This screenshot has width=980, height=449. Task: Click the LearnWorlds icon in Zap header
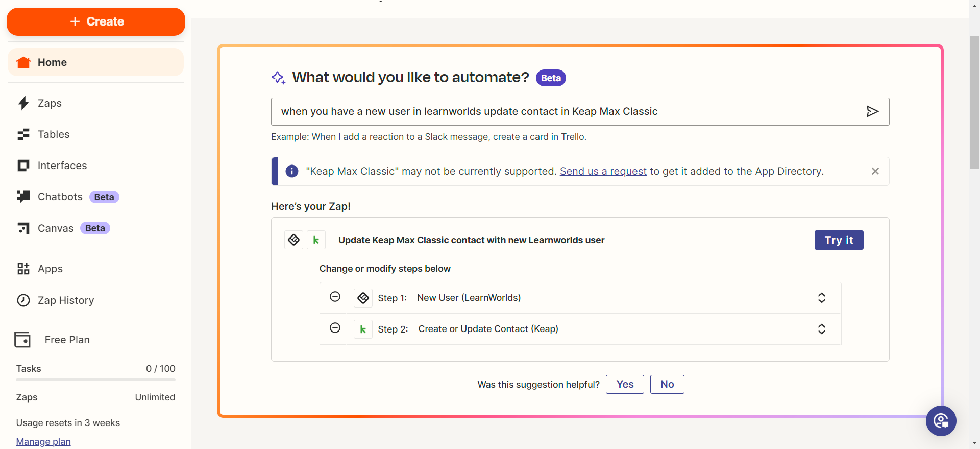click(x=294, y=240)
